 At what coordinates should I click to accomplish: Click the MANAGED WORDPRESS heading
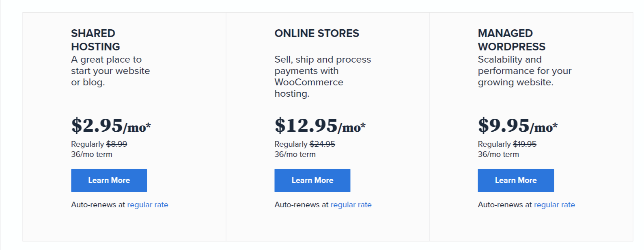(512, 40)
